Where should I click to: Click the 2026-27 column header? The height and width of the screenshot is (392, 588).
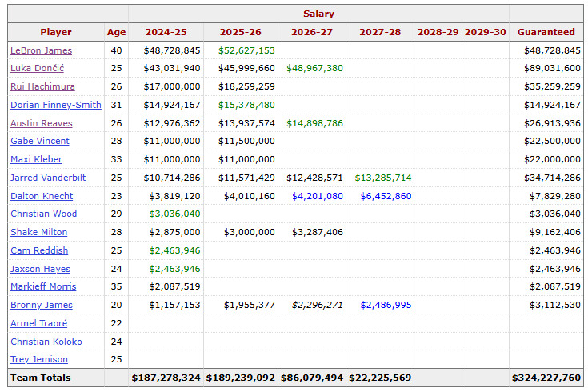tap(312, 32)
